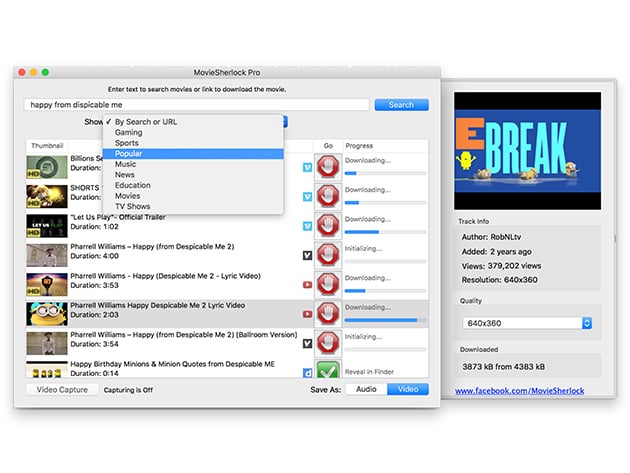Screen dimensions: 630x473
Task: Click the SHORTS video thumbnail
Action: (x=47, y=197)
